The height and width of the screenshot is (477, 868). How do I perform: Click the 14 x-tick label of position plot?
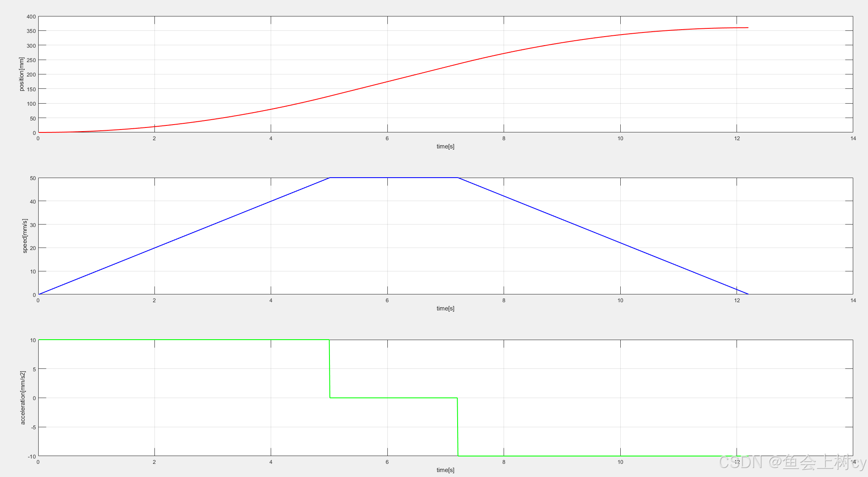point(853,139)
